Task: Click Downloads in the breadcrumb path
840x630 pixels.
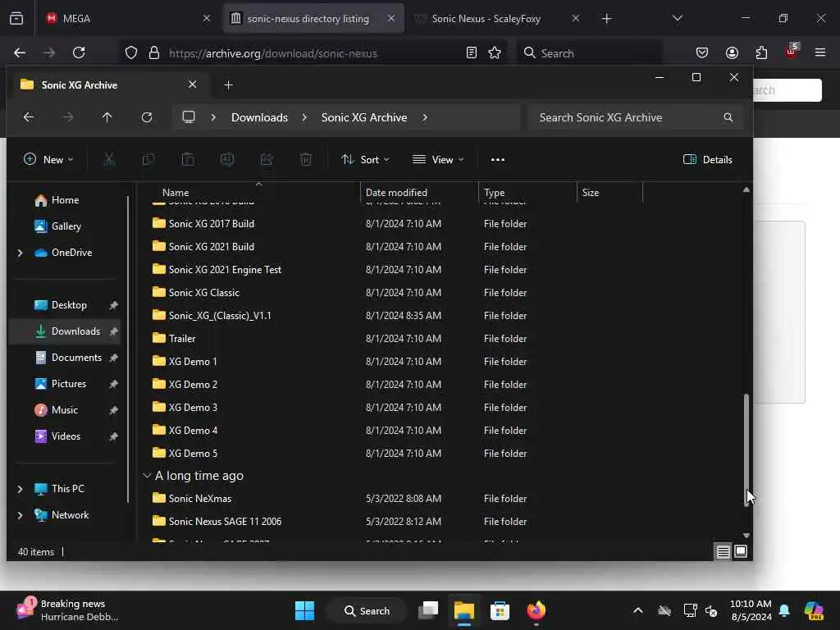Action: click(259, 117)
